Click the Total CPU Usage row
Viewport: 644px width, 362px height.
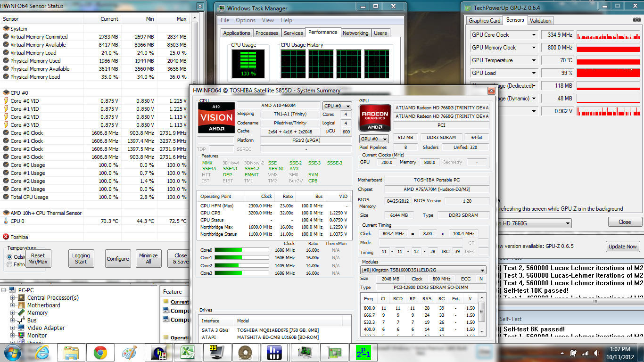coord(94,197)
